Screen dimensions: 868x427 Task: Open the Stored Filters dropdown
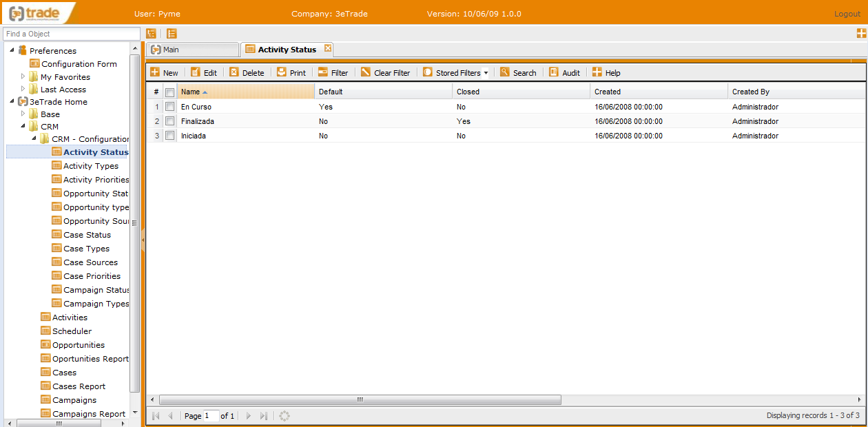455,72
